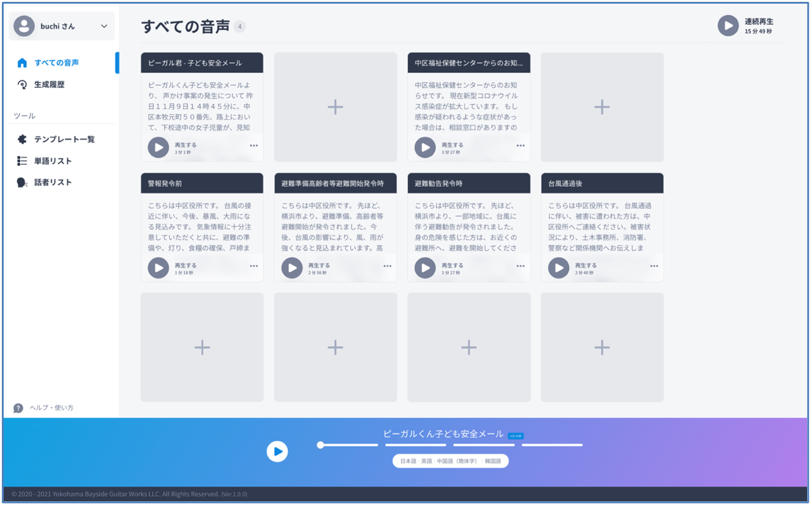Open 話者リスト via its speaker icon
This screenshot has width=812, height=505.
coord(21,181)
